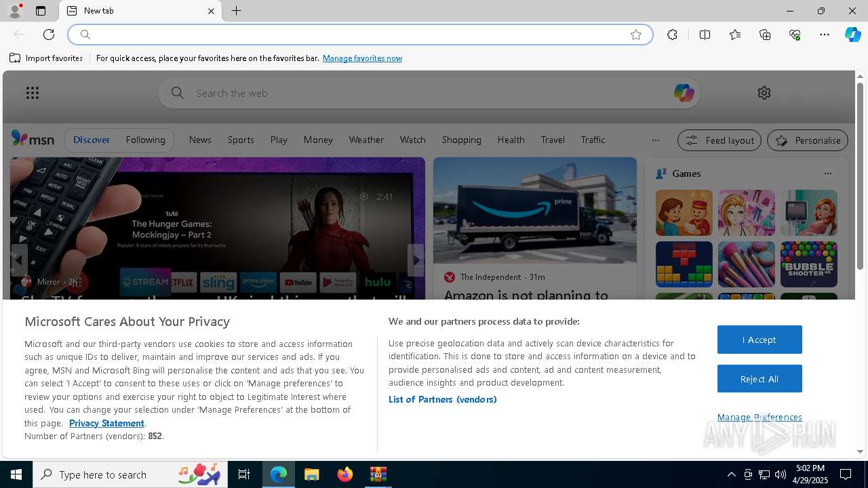
Task: Show hidden tray icons chevron
Action: [731, 474]
